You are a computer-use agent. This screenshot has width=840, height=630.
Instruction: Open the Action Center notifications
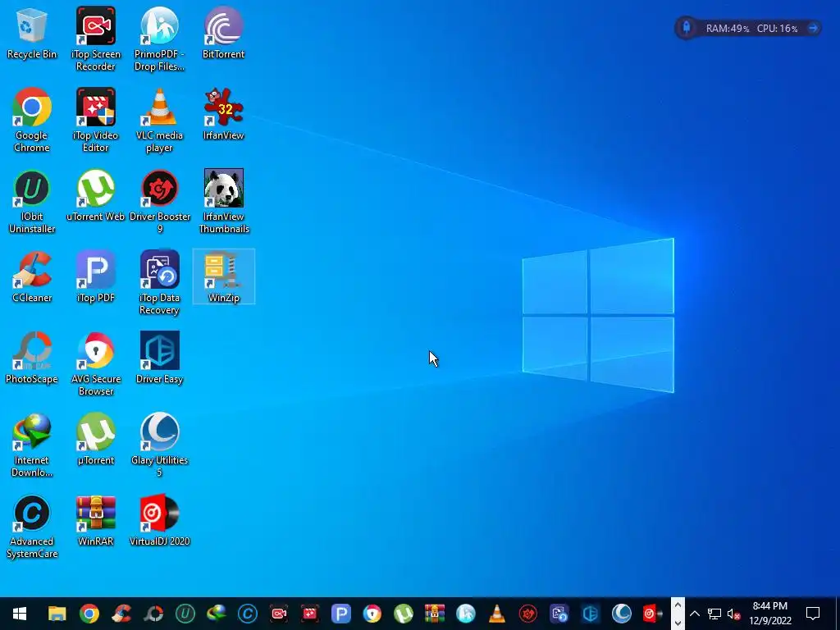[813, 614]
